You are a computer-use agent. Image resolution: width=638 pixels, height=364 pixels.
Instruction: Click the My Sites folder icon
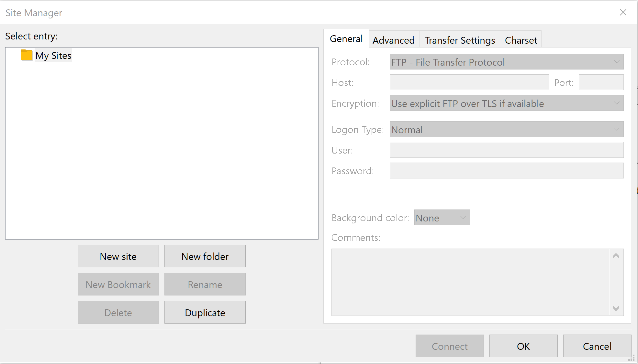click(x=27, y=55)
